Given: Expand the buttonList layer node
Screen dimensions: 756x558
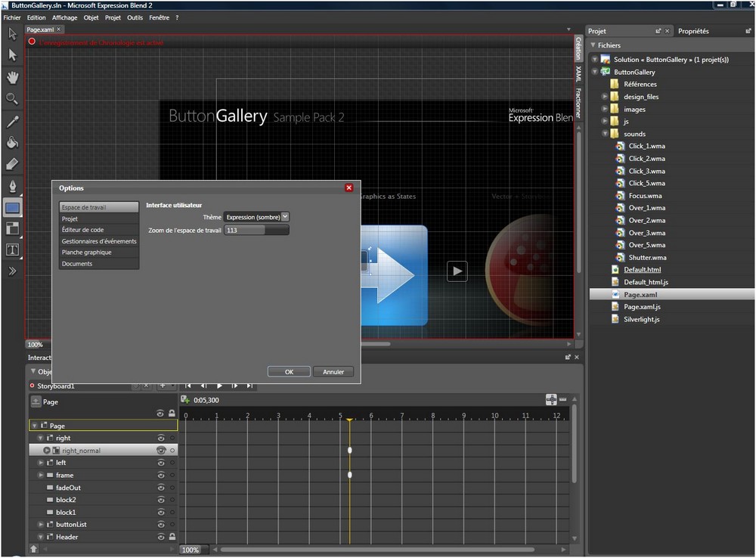Looking at the screenshot, I should coord(41,524).
